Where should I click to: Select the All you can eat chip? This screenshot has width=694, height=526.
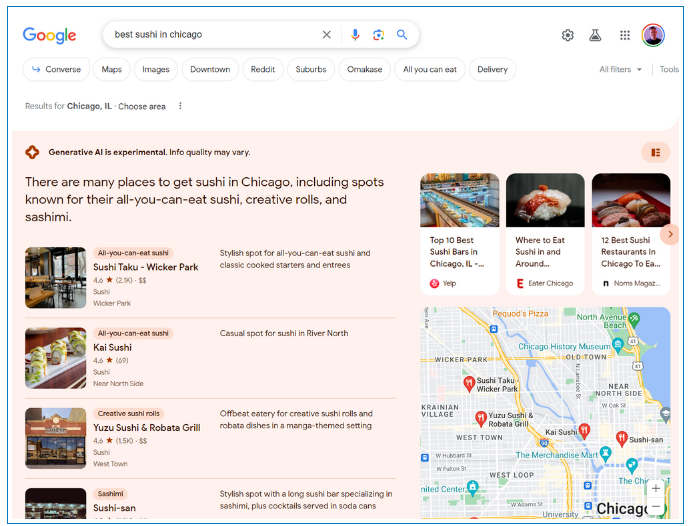[x=430, y=70]
